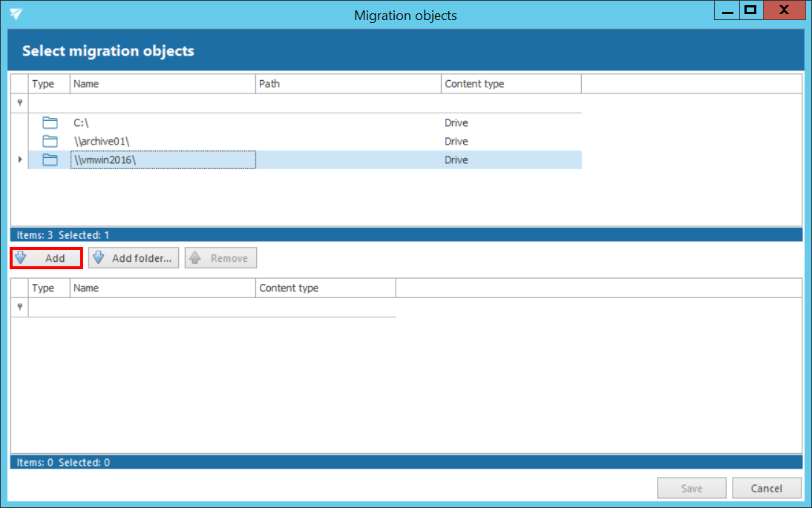Click the folder icon beside \\vmwin2016\
This screenshot has width=812, height=508.
[50, 160]
